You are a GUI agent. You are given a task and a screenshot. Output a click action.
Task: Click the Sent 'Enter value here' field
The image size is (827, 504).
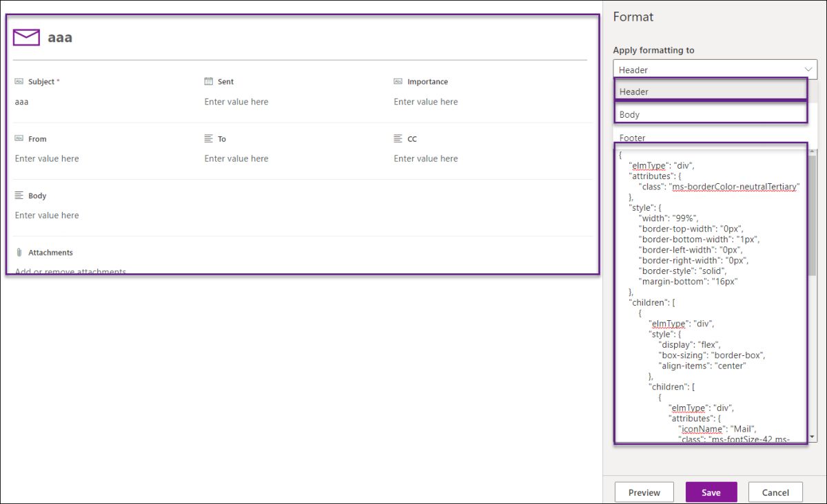(x=236, y=101)
